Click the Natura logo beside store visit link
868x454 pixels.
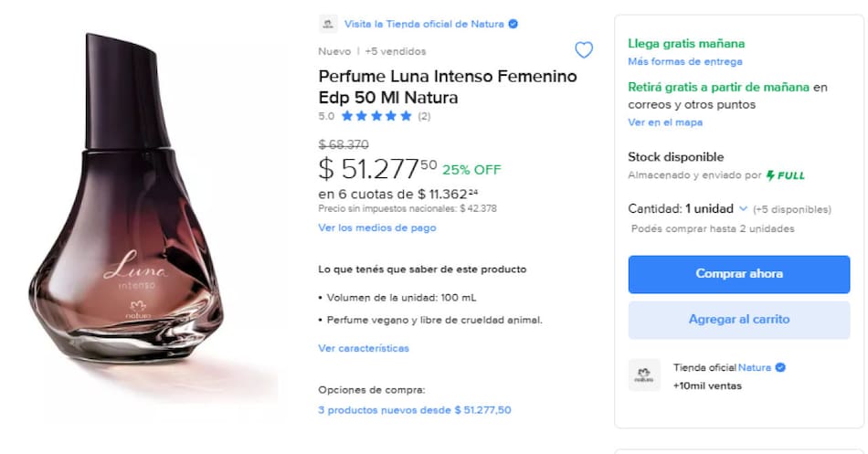(328, 25)
